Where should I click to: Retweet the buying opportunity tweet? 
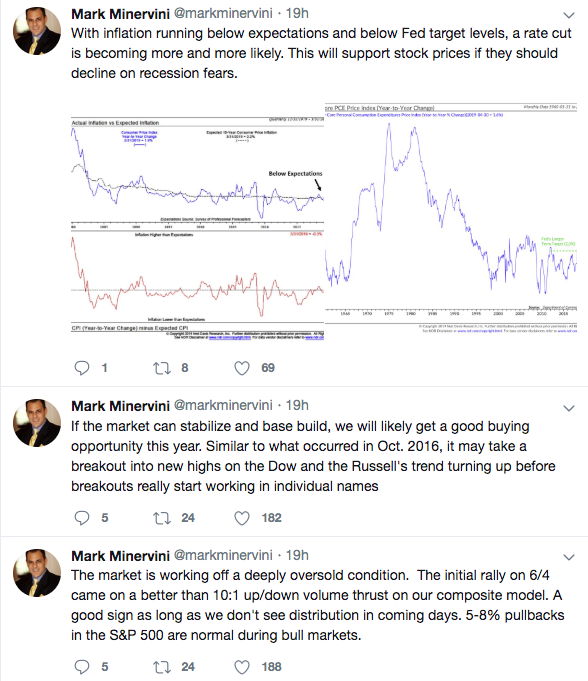tap(162, 518)
